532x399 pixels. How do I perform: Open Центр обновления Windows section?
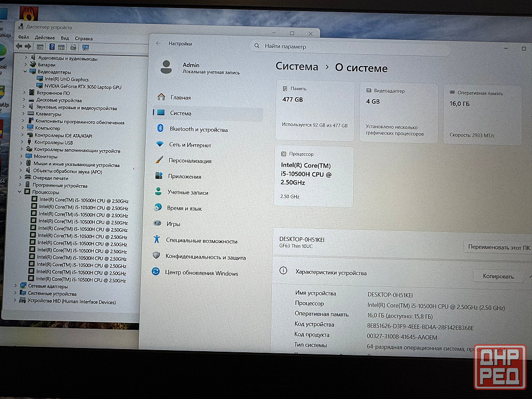pyautogui.click(x=201, y=273)
